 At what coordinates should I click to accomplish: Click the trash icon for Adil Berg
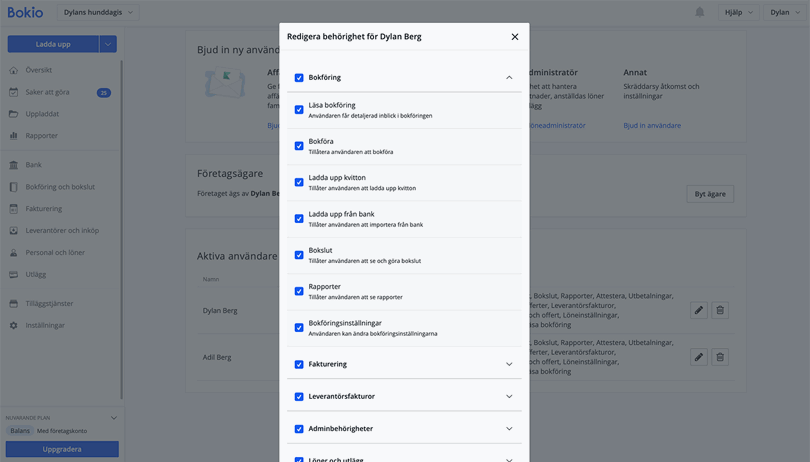pos(720,357)
